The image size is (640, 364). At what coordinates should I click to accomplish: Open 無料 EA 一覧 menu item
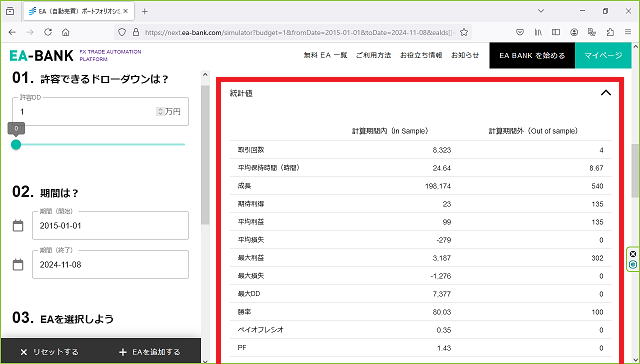point(325,55)
